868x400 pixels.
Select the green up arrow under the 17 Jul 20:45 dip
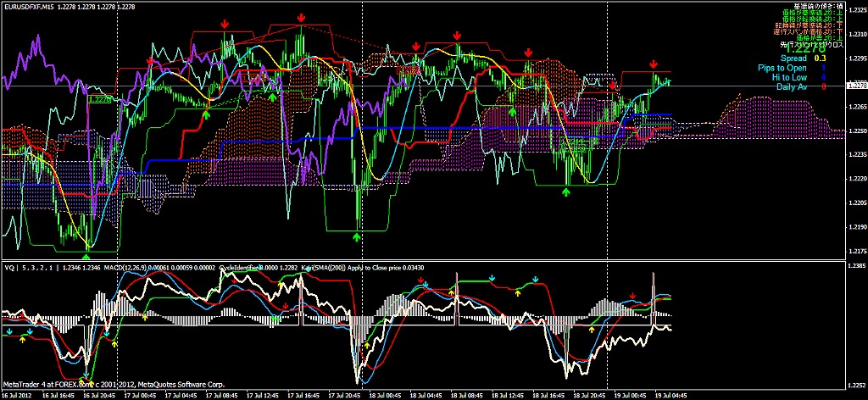click(357, 238)
